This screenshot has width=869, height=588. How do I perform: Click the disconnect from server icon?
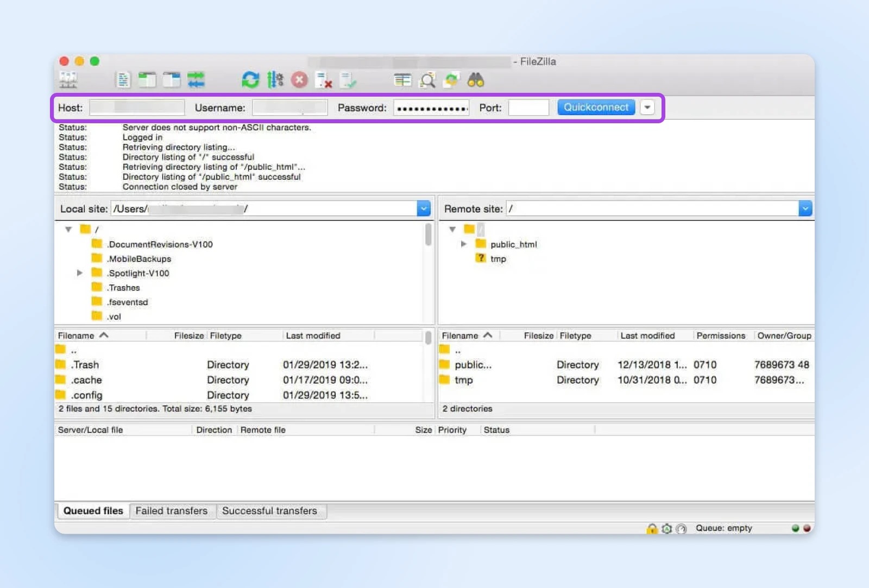pyautogui.click(x=324, y=80)
